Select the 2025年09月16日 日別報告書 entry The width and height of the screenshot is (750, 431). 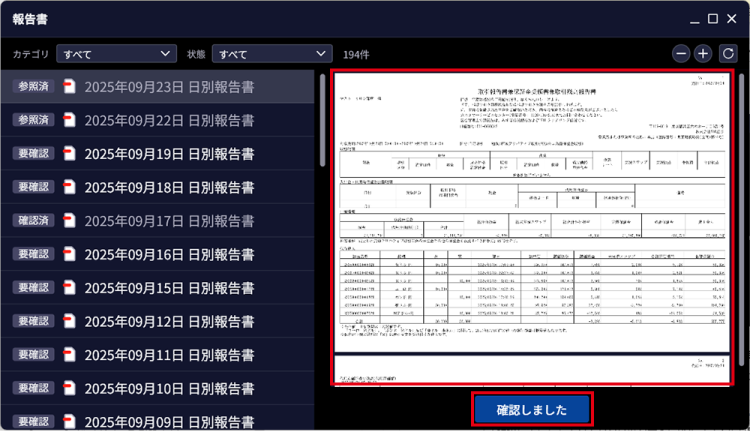point(169,255)
